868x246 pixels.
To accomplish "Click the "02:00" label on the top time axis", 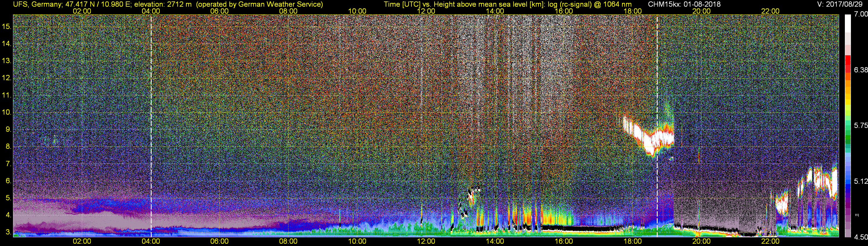I will [x=82, y=11].
